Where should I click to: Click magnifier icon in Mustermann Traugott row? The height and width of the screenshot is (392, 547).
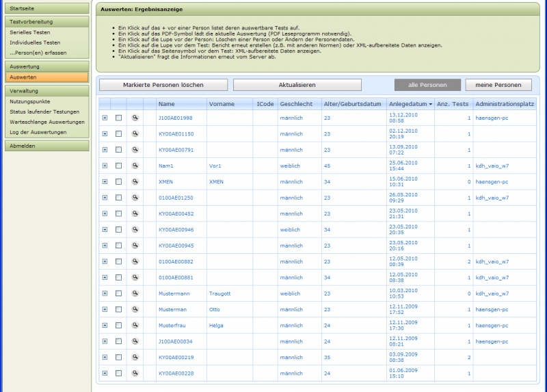135,293
